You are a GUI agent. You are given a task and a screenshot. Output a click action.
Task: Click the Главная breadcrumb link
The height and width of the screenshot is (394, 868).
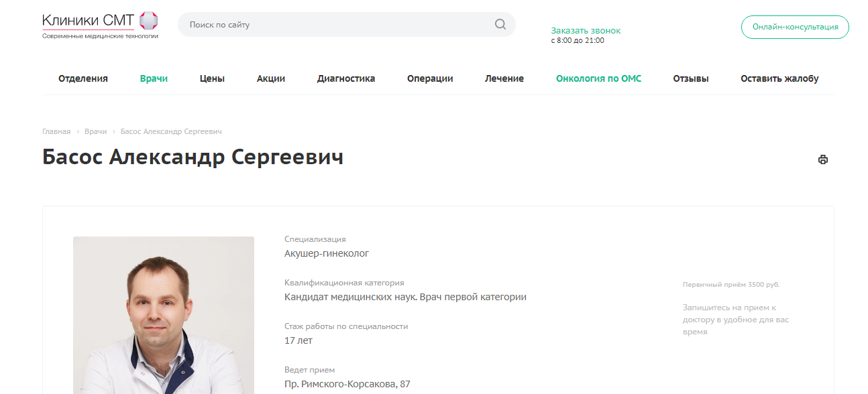[x=56, y=131]
